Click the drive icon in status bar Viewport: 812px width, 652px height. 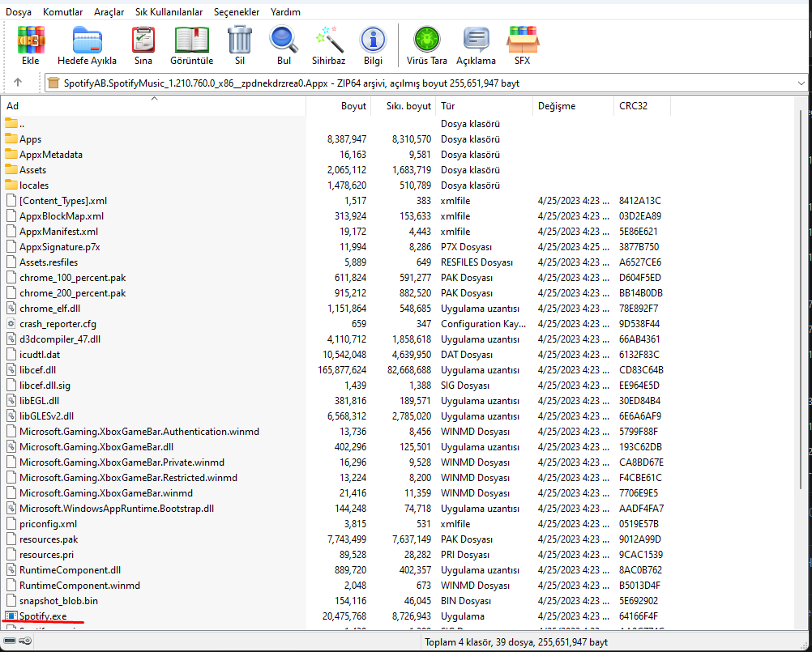click(x=10, y=641)
